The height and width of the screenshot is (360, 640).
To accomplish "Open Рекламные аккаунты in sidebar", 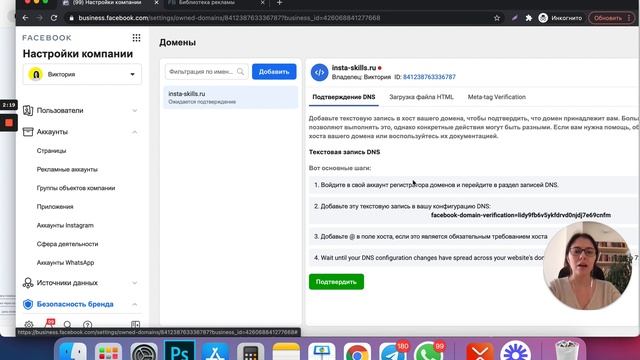I will [x=67, y=169].
